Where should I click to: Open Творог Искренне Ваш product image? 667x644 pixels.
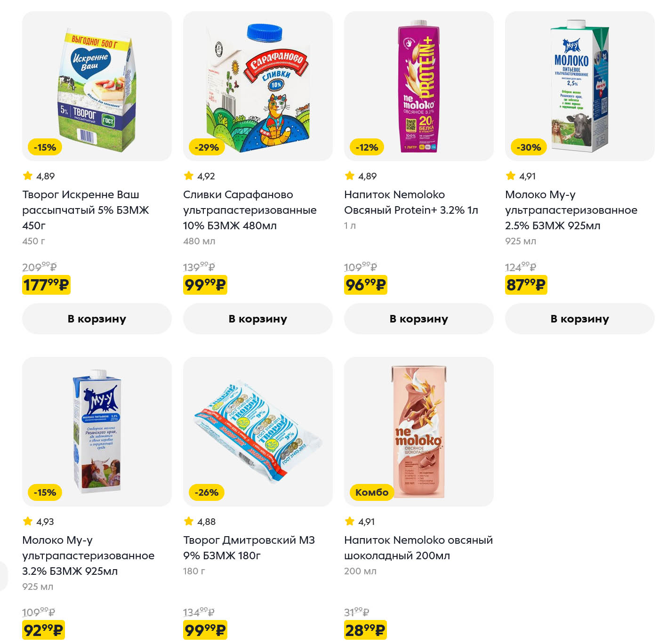96,86
